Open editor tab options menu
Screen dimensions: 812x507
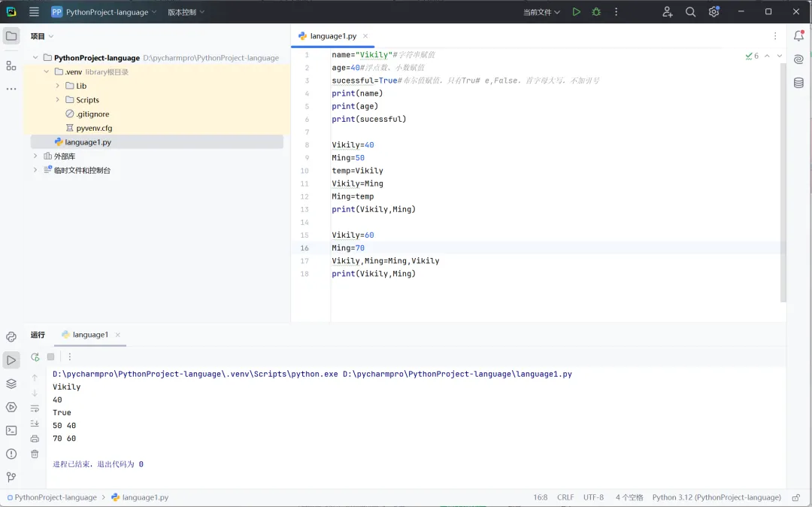click(x=774, y=36)
